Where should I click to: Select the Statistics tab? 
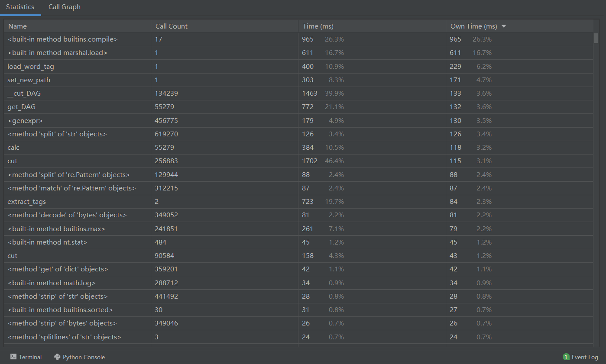pyautogui.click(x=20, y=7)
